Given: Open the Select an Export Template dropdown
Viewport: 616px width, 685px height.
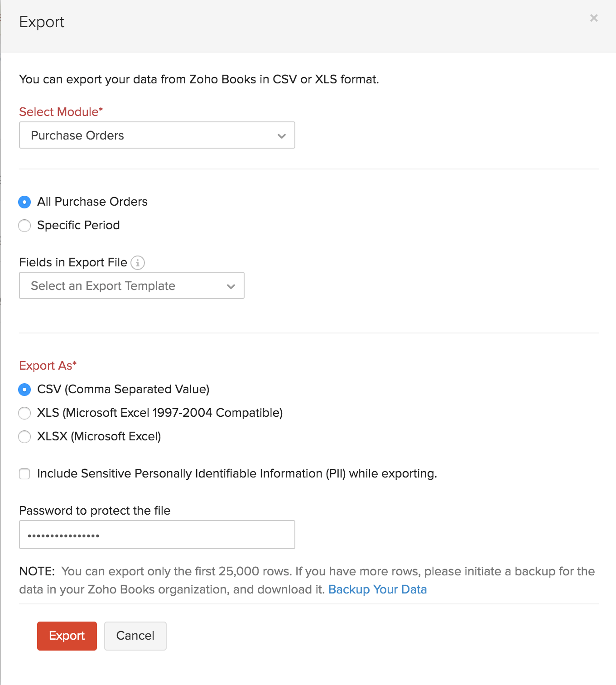Looking at the screenshot, I should [x=131, y=285].
